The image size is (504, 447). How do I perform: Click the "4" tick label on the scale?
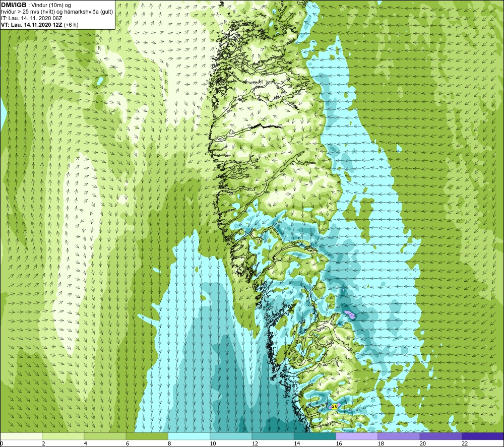coord(86,443)
